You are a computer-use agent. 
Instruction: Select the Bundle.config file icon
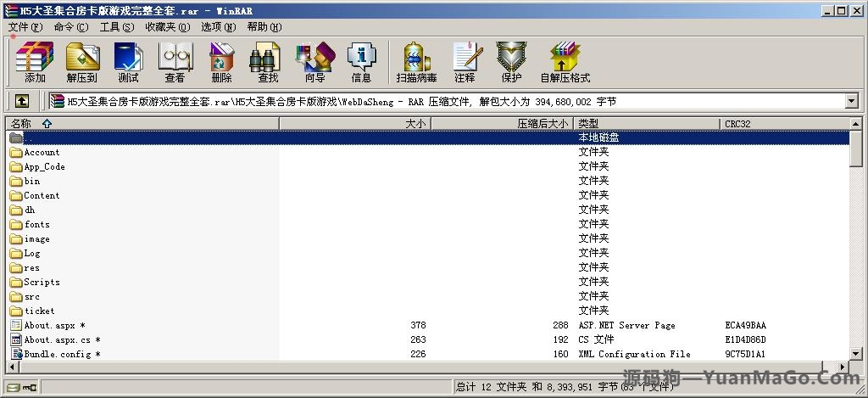[16, 354]
